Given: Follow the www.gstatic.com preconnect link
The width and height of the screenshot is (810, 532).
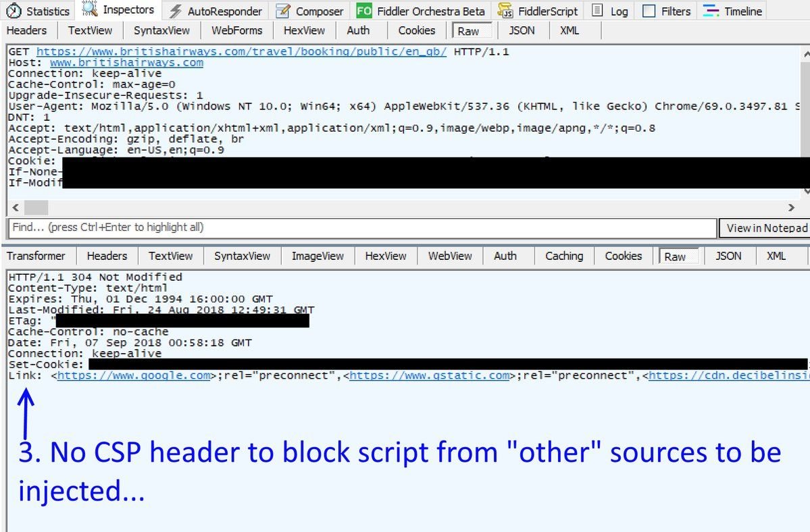Looking at the screenshot, I should 430,375.
